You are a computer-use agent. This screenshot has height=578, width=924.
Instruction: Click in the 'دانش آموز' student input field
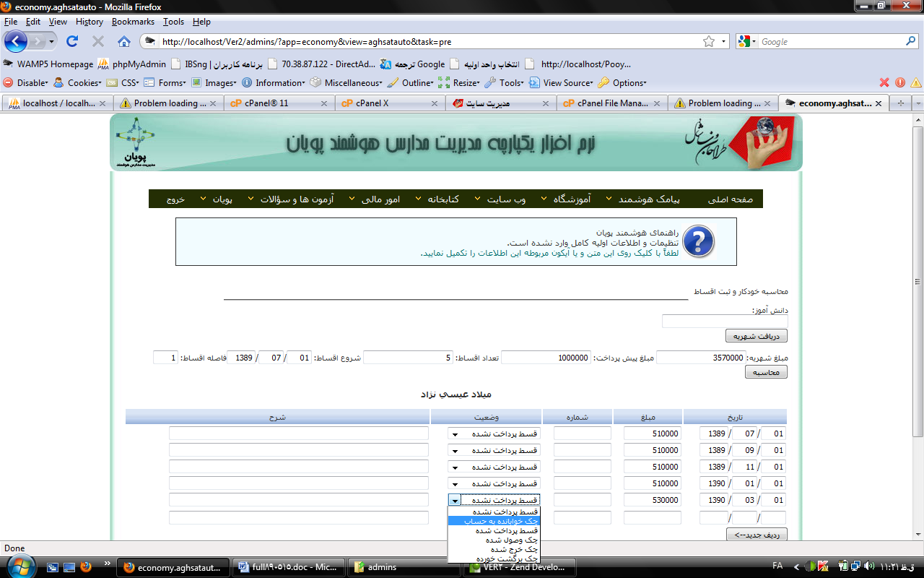[x=724, y=322]
